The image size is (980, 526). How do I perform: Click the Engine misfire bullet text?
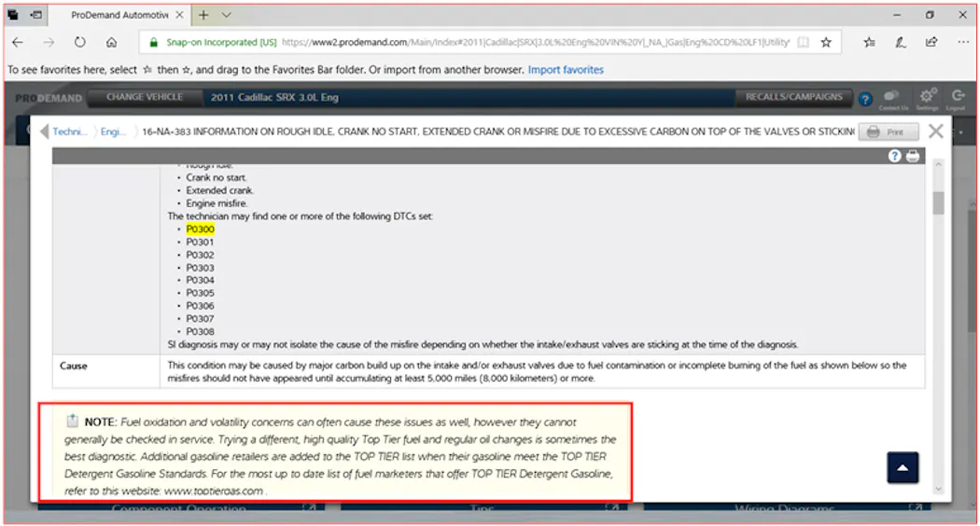pyautogui.click(x=217, y=203)
